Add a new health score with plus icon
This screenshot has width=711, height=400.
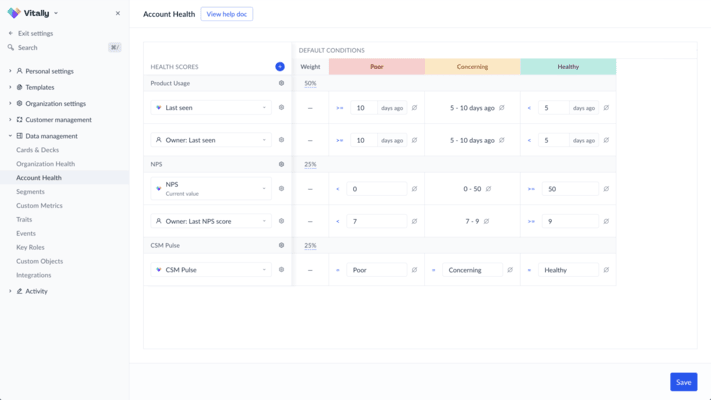coord(280,67)
